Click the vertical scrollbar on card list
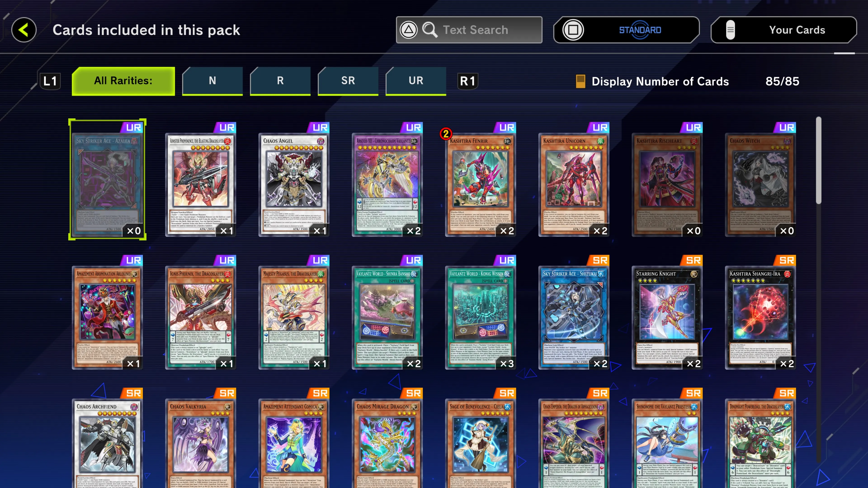 818,161
